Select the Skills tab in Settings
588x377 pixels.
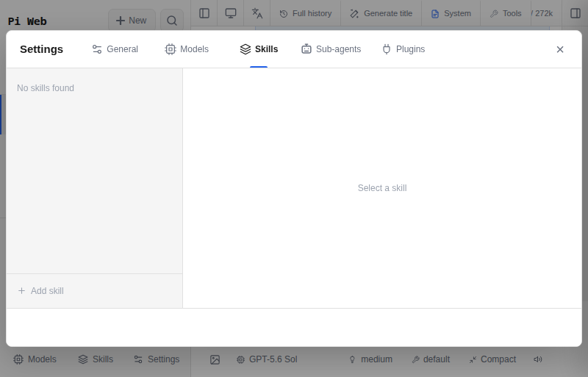[x=259, y=49]
